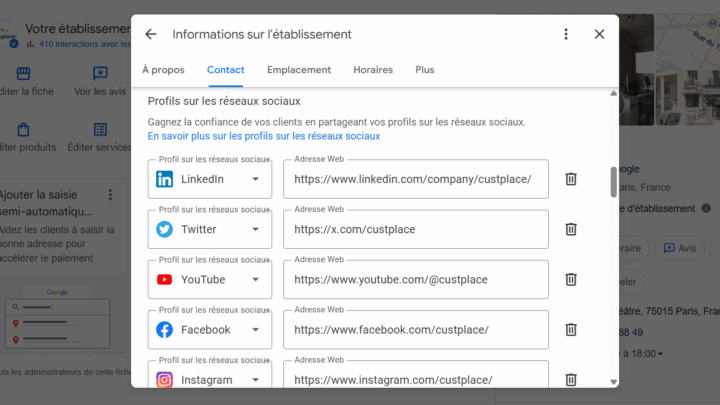Screen dimensions: 720x405
Task: Click the dialog scrollbar down arrow
Action: pos(613,382)
